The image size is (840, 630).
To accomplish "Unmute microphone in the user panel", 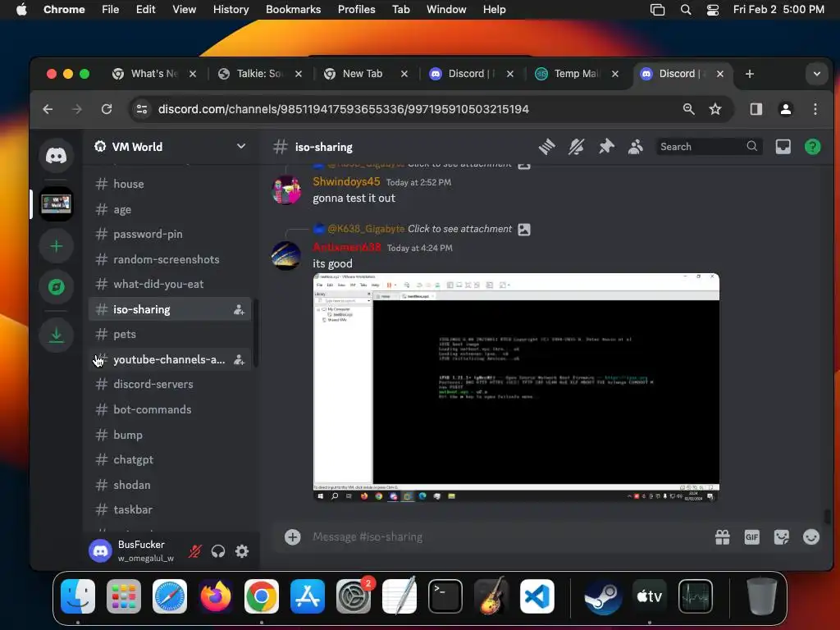I will [x=195, y=550].
